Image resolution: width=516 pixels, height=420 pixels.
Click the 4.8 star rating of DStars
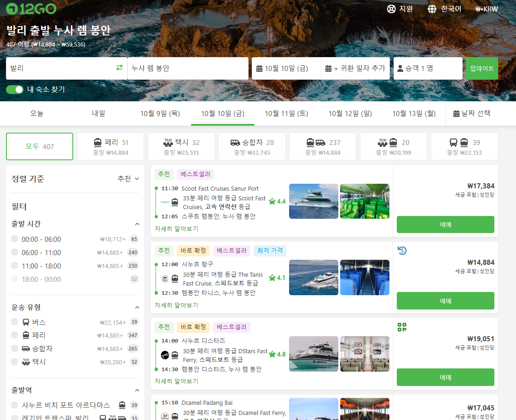277,355
